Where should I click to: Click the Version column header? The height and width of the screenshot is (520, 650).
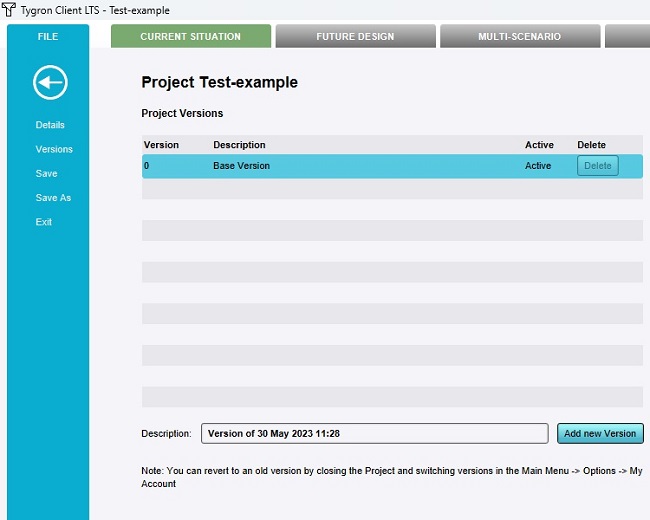click(161, 145)
